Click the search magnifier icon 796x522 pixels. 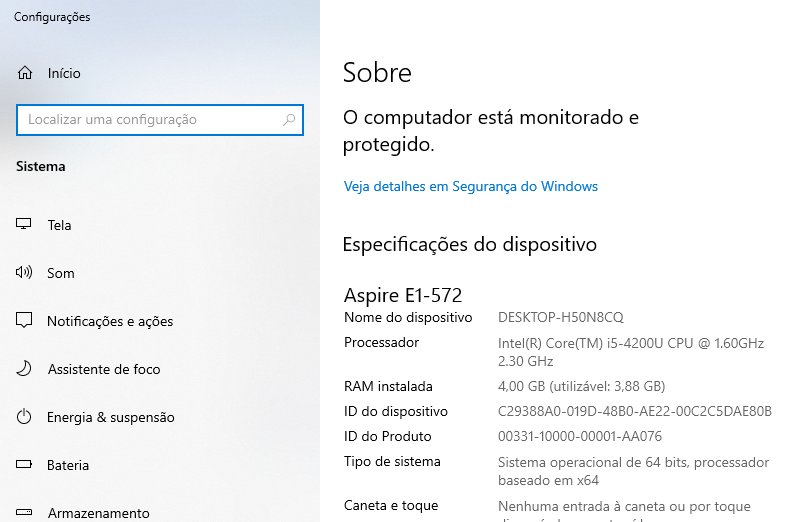[x=289, y=120]
